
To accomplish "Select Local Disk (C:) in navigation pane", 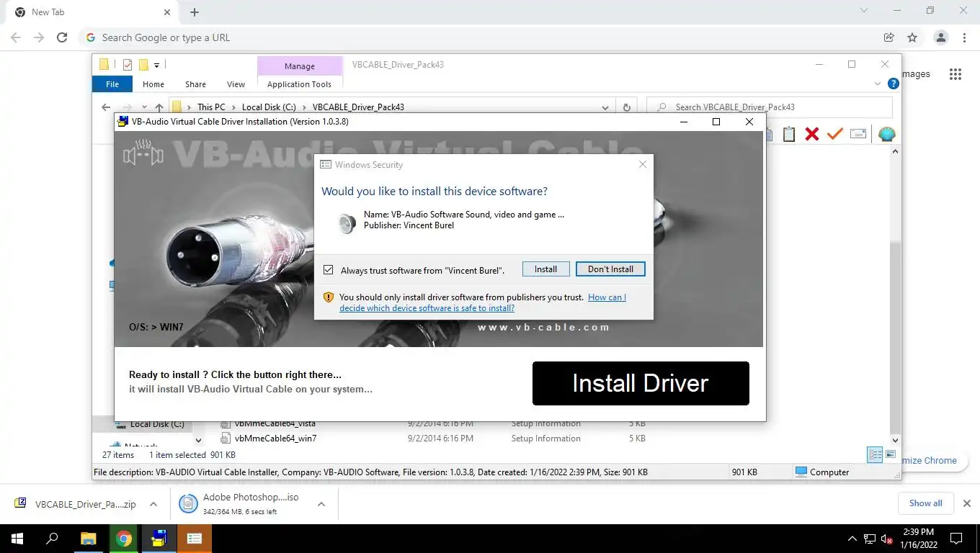I will coord(157,424).
